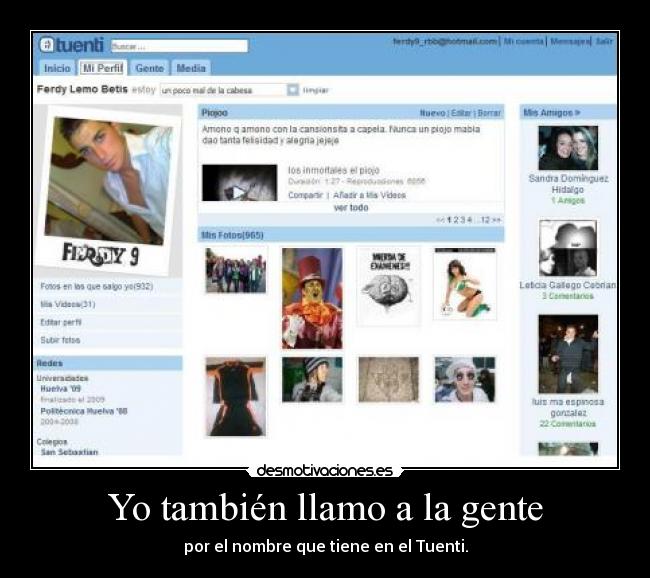Click ver todo link
650x578 pixels.
(x=351, y=208)
